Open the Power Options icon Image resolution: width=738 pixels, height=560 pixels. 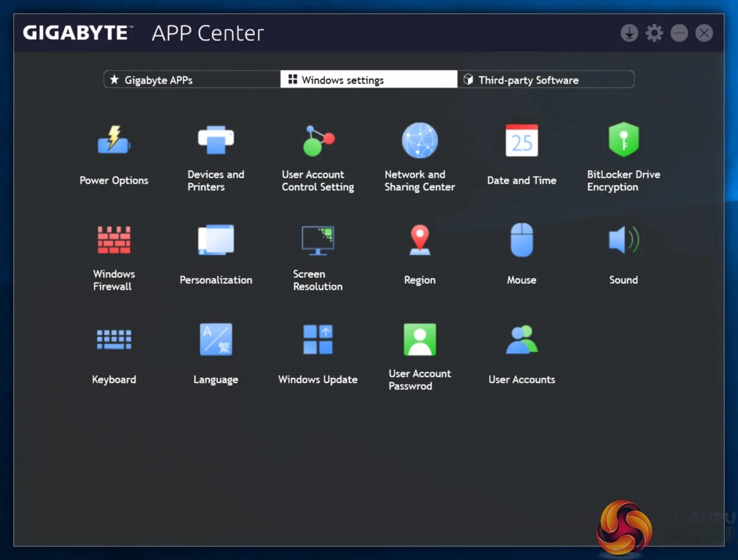tap(114, 140)
